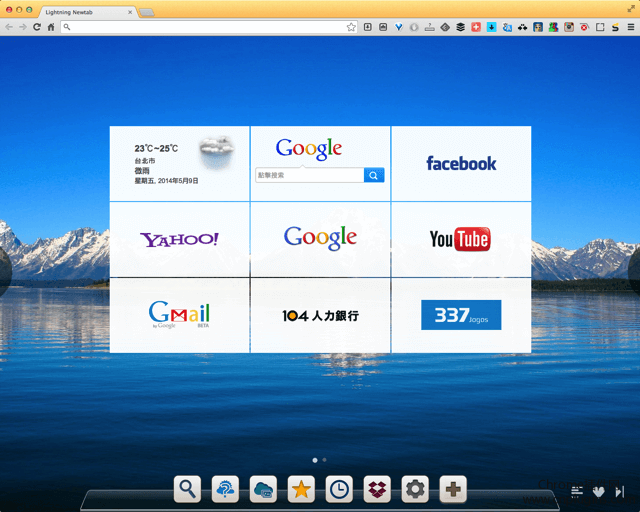Click the Google tile search field
The height and width of the screenshot is (512, 640).
click(x=310, y=175)
